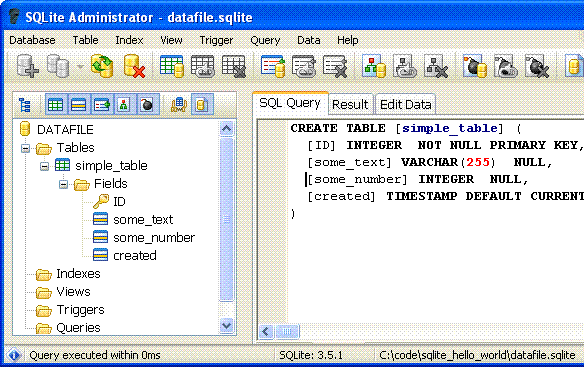This screenshot has height=367, width=584.
Task: Toggle fields display in the left panel toolbar
Action: coord(79,104)
